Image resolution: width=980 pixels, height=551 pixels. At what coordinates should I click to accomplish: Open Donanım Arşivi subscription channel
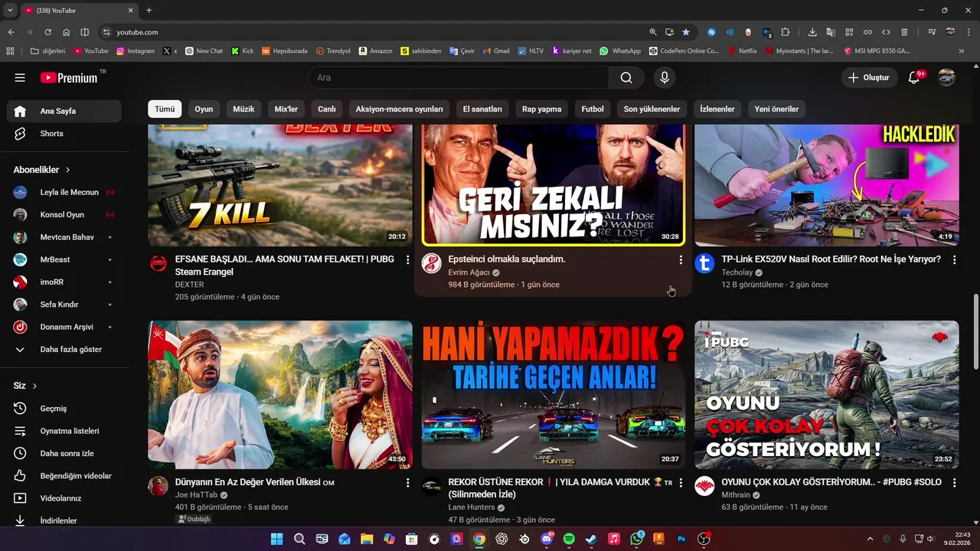(64, 327)
